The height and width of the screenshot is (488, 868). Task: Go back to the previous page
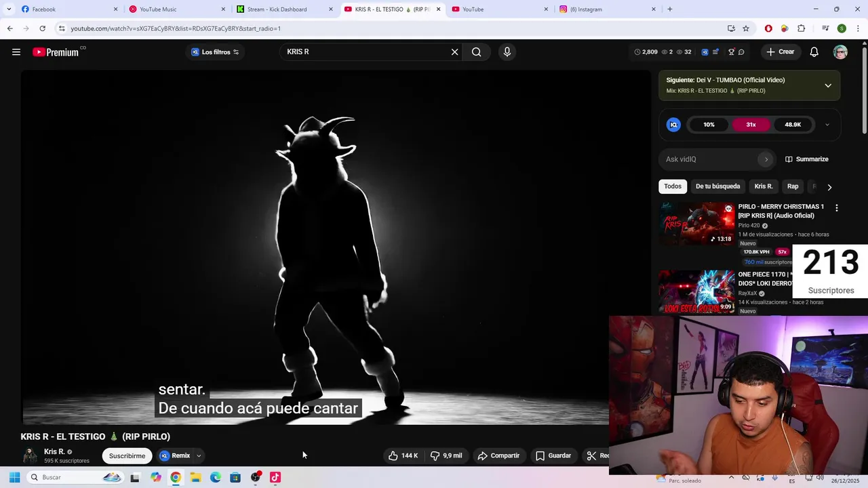(x=9, y=28)
